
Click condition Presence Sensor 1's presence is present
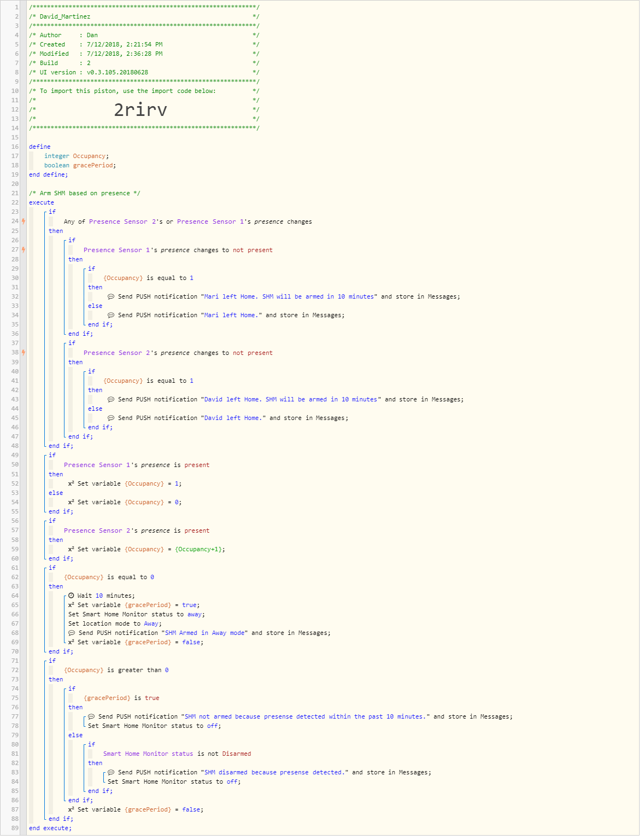coord(137,465)
